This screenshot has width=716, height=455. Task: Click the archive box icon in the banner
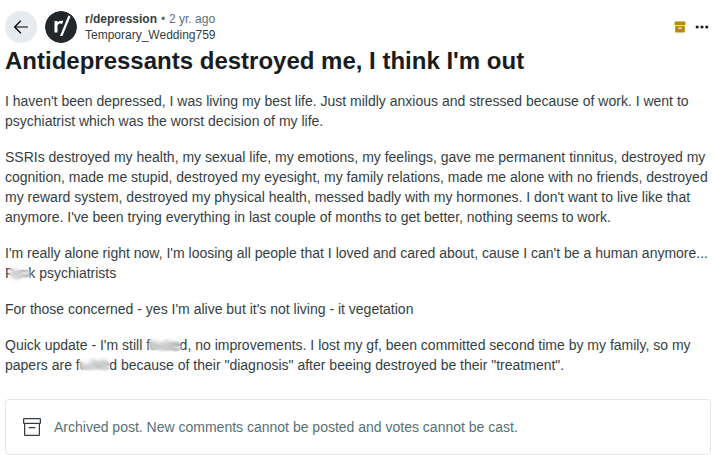click(x=32, y=427)
